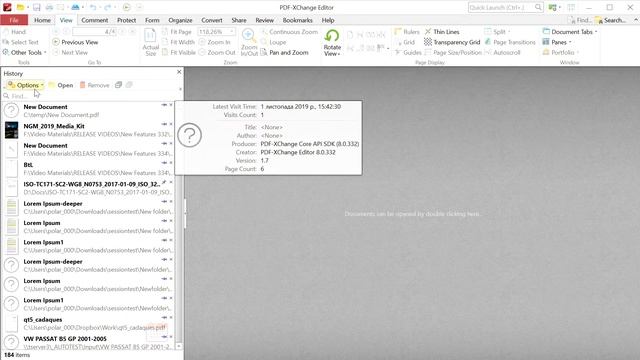Open the Split dropdown
The image size is (640, 360).
pos(498,32)
